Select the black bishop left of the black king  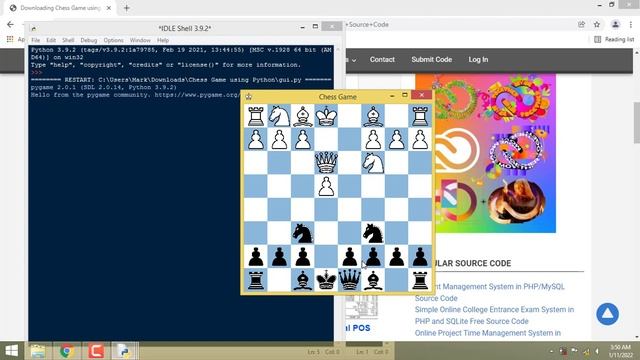(302, 280)
